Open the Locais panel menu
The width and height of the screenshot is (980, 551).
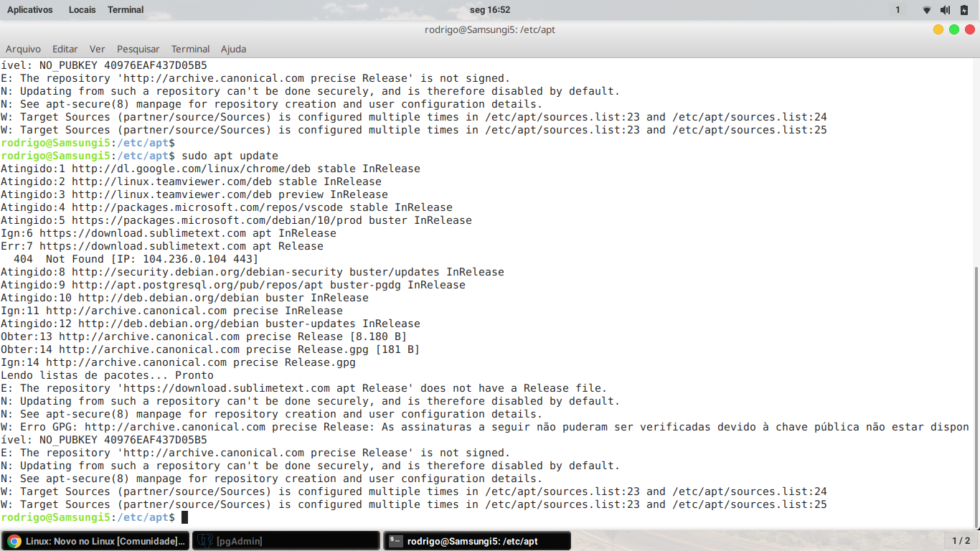coord(83,9)
